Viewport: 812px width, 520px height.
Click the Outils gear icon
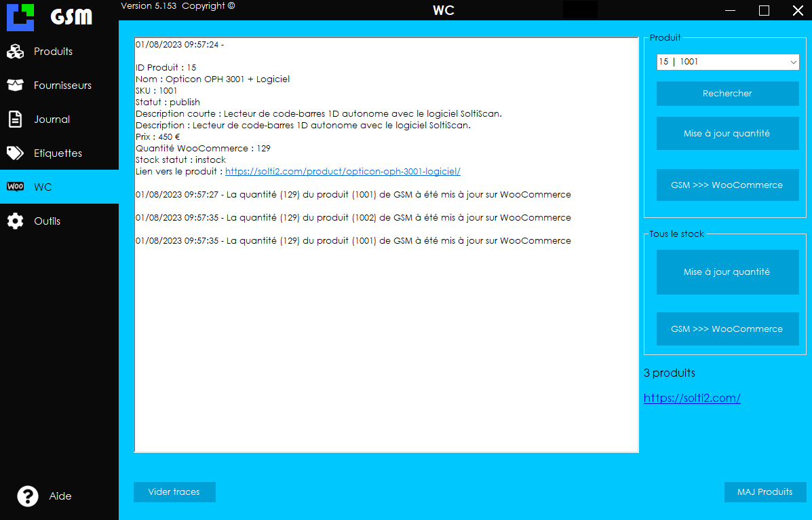[x=15, y=221]
